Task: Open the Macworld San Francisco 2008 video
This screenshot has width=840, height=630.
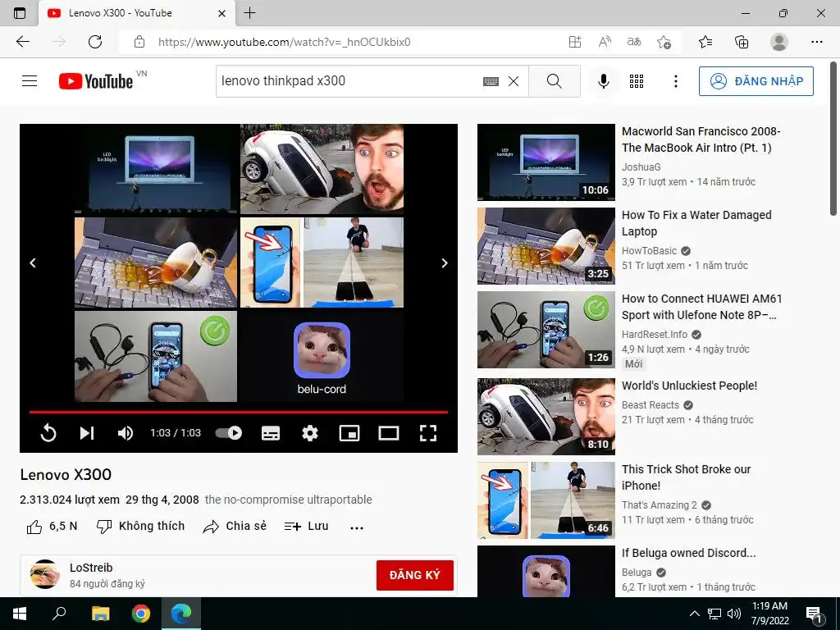Action: (701, 139)
